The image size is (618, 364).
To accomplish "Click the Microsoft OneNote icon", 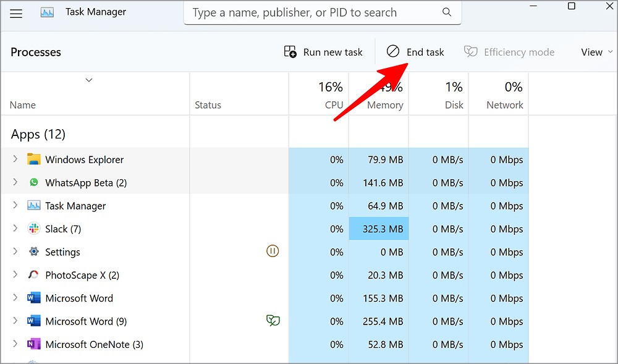I will coord(34,344).
